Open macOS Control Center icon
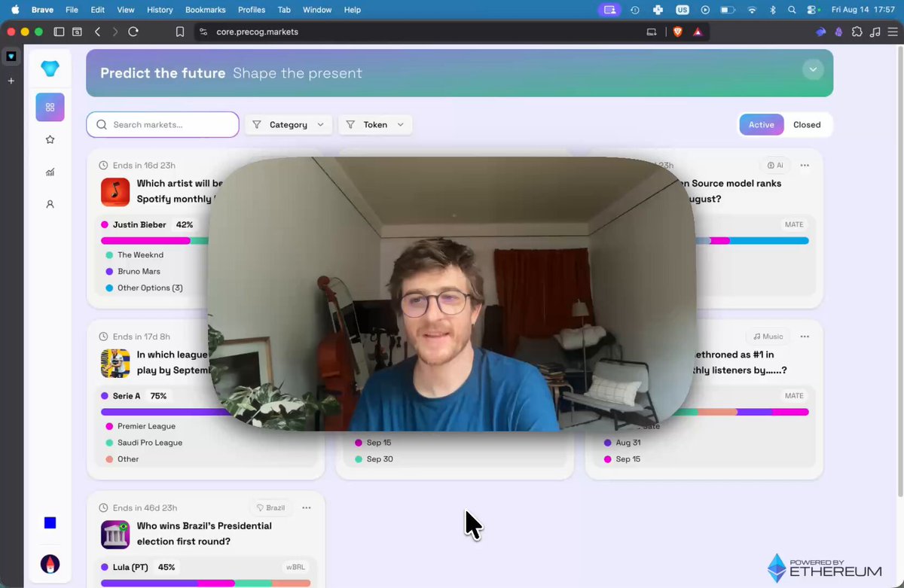 point(813,10)
